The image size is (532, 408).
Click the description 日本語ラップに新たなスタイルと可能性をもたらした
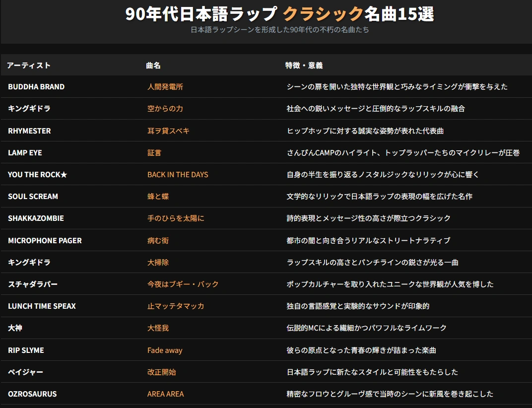click(372, 372)
